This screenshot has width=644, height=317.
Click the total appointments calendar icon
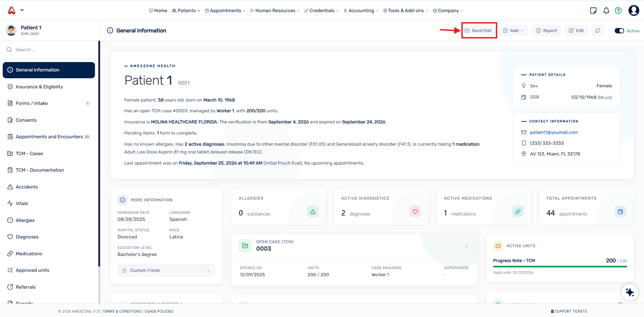click(620, 211)
